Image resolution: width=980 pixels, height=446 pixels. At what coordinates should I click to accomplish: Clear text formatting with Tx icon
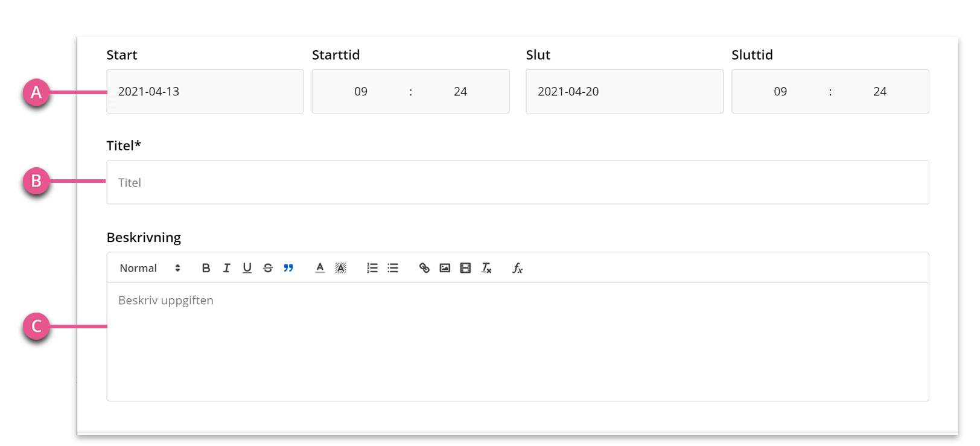(486, 268)
